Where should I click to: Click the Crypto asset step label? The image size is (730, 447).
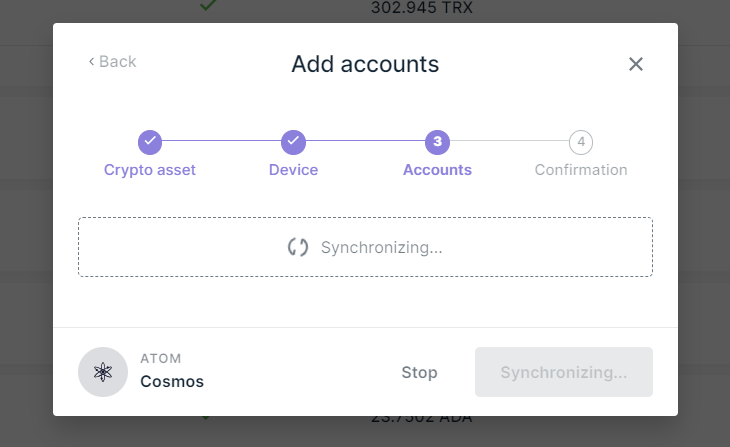(x=150, y=170)
